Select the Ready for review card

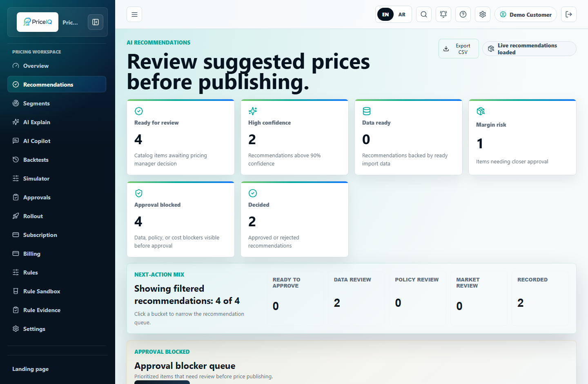[180, 137]
